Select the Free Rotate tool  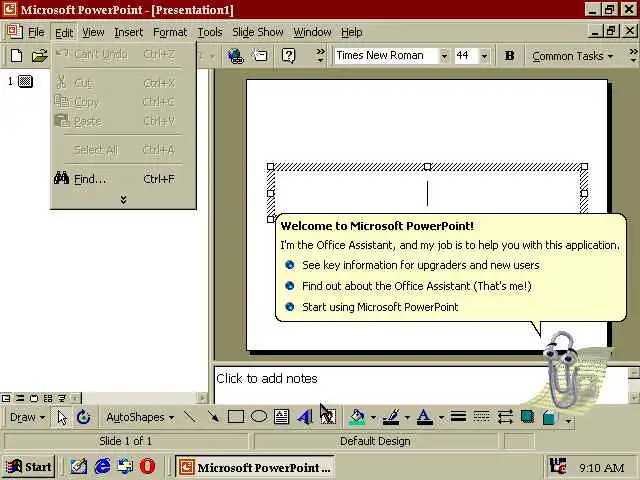coord(83,417)
